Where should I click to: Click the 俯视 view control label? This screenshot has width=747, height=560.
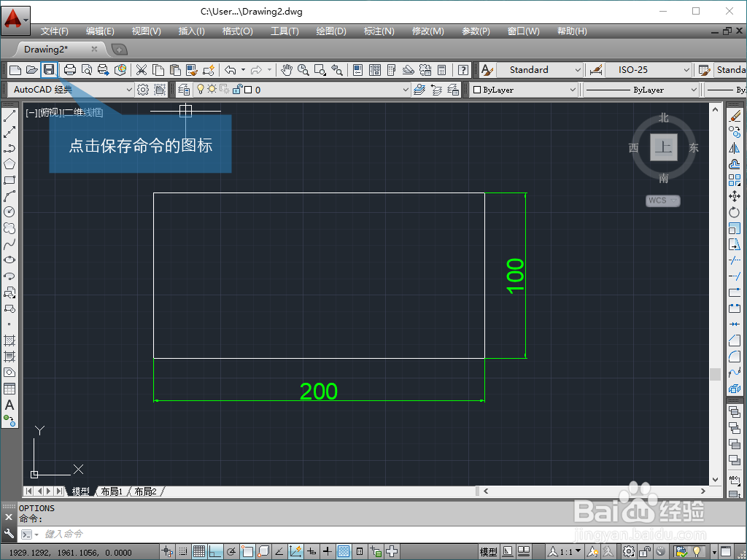point(50,112)
